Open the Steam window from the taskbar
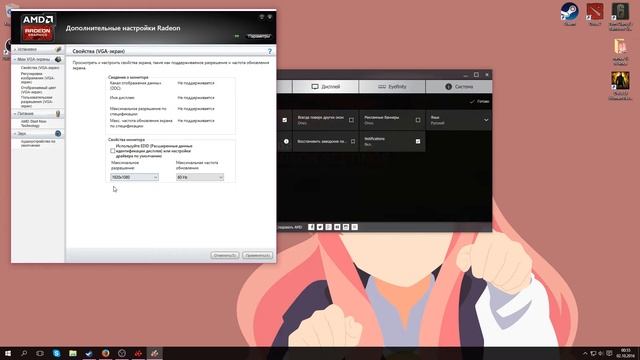This screenshot has height=360, width=640. 89,353
